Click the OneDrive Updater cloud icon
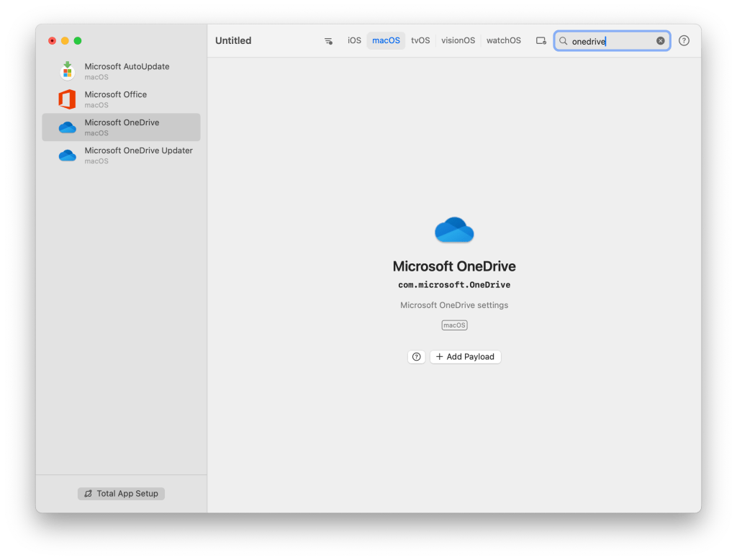 click(67, 155)
